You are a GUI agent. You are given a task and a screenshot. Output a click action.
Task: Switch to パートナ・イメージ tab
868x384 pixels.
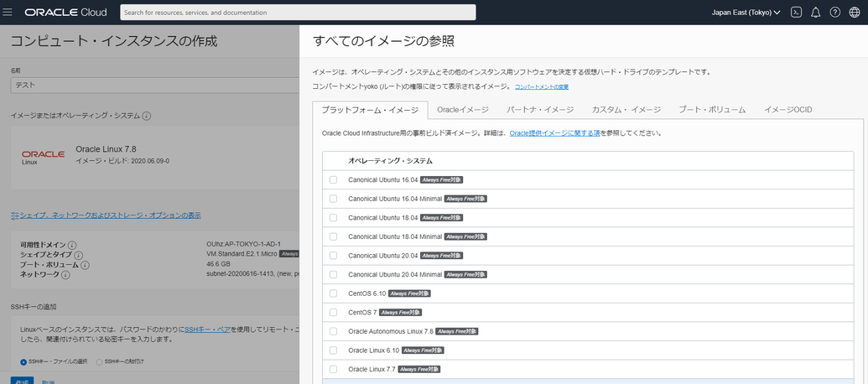click(540, 110)
